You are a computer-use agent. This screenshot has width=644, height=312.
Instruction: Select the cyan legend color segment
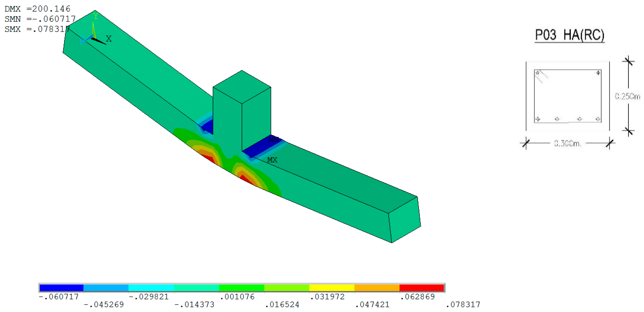(151, 288)
